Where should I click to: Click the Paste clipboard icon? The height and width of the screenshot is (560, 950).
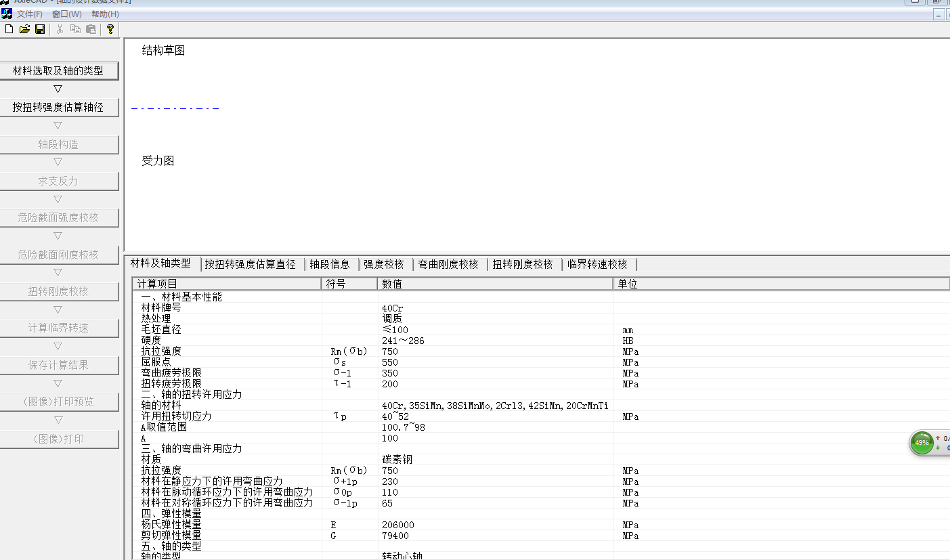point(91,29)
